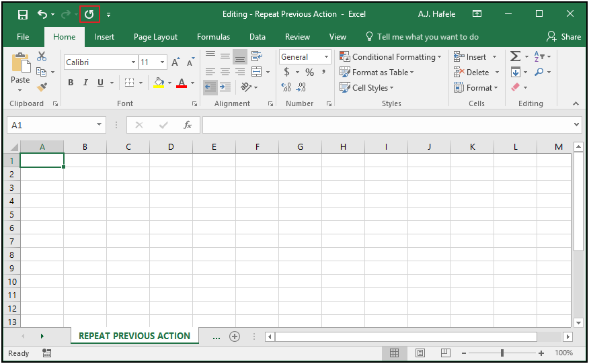Click Comma Style icon

click(x=323, y=72)
